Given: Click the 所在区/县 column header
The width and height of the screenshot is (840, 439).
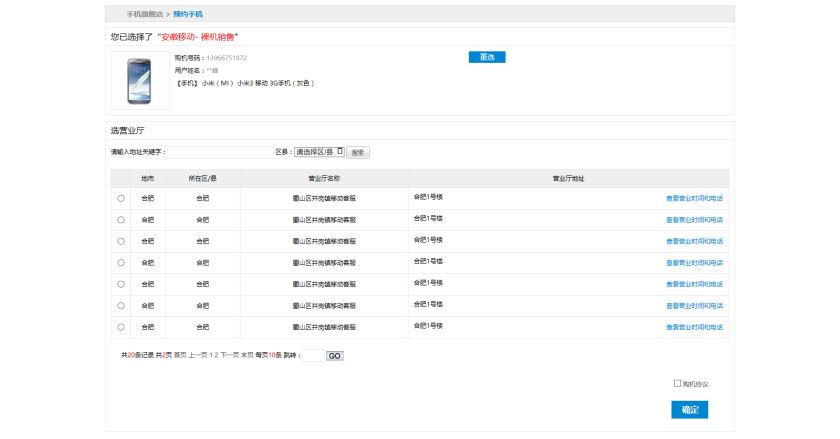Looking at the screenshot, I should 202,178.
